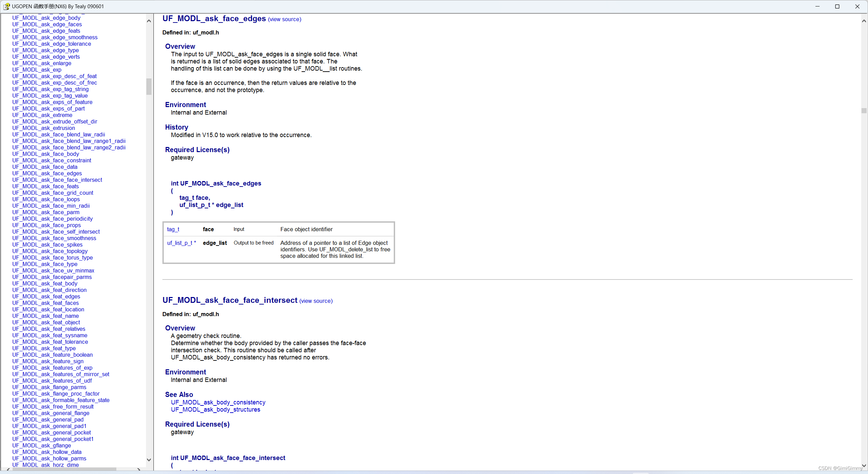
Task: Open the UF_MODL_ask_edge_faces entry
Action: click(x=47, y=24)
